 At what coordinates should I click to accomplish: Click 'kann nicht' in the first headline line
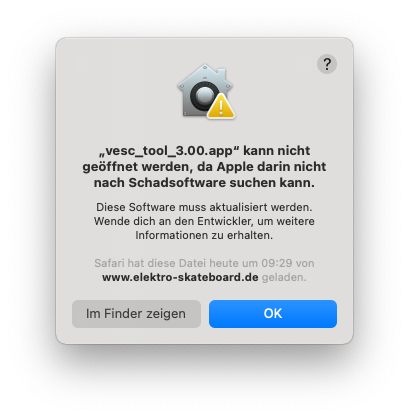click(277, 151)
